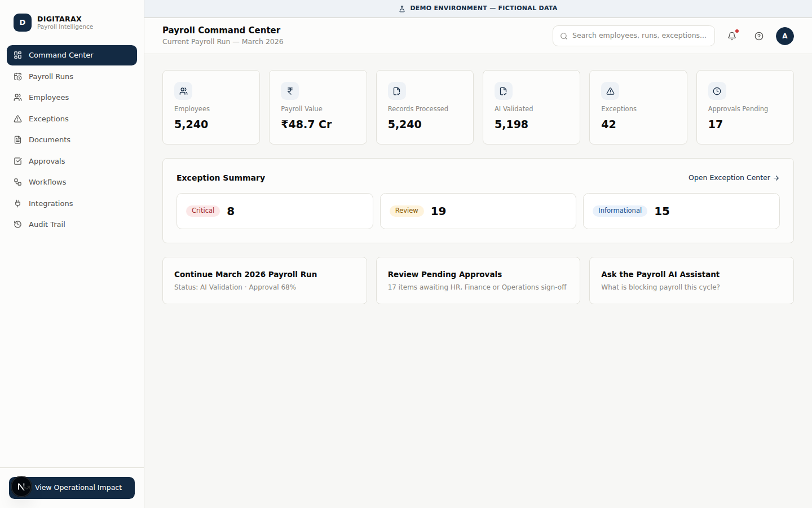The width and height of the screenshot is (812, 508).
Task: Click the rupee icon on Payroll Value
Action: (x=290, y=91)
